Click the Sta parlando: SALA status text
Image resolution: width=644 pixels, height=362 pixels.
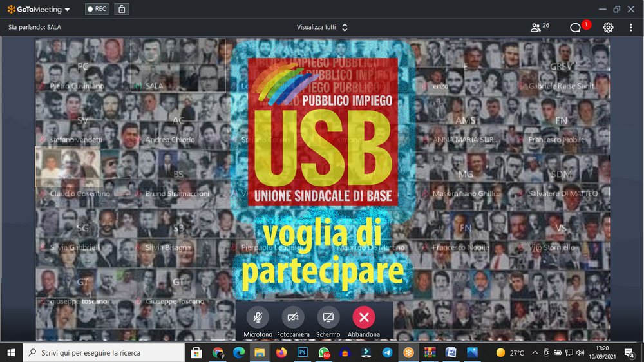(35, 27)
